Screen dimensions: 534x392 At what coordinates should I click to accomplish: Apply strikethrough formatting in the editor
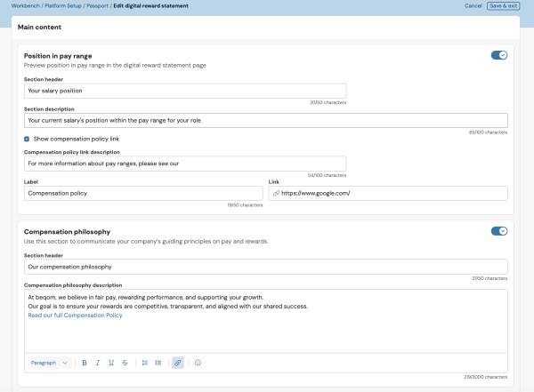tap(125, 363)
